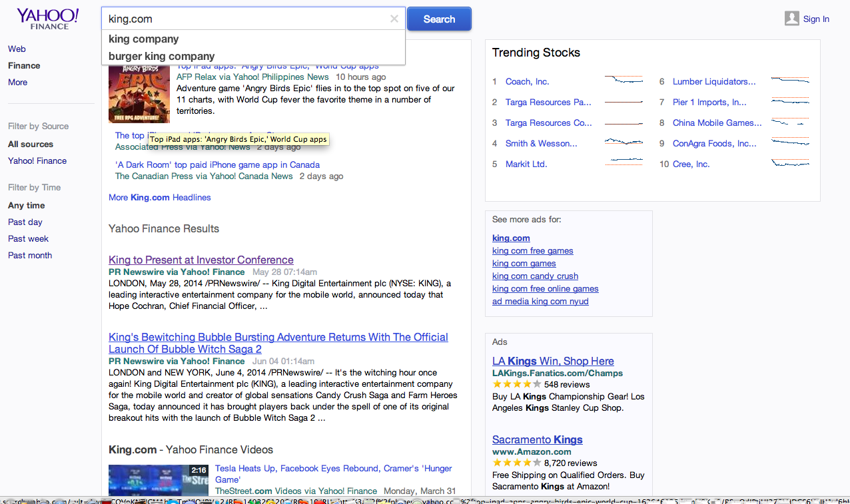Image resolution: width=850 pixels, height=504 pixels.
Task: Click the sparkline chart beside China Mobile Games
Action: (790, 121)
